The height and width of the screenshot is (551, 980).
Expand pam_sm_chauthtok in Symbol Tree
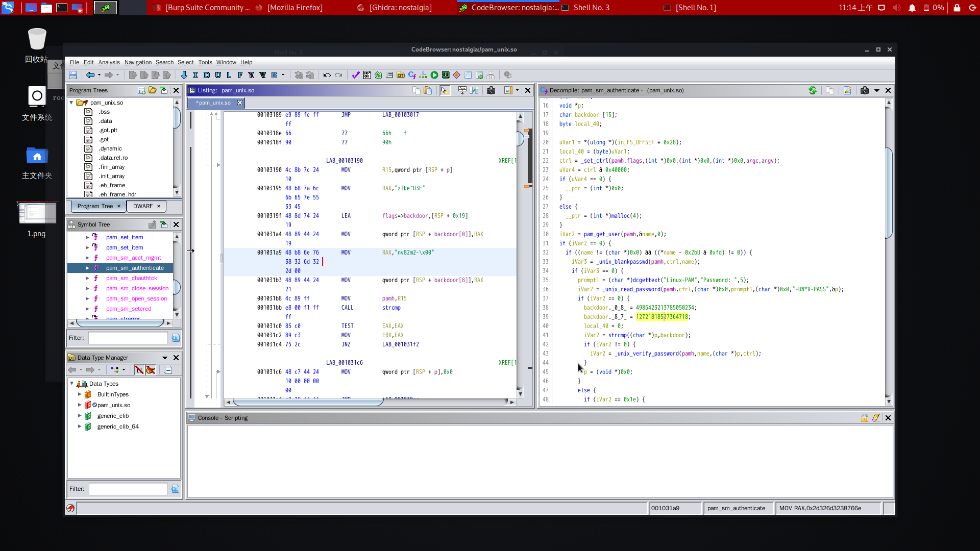point(87,278)
